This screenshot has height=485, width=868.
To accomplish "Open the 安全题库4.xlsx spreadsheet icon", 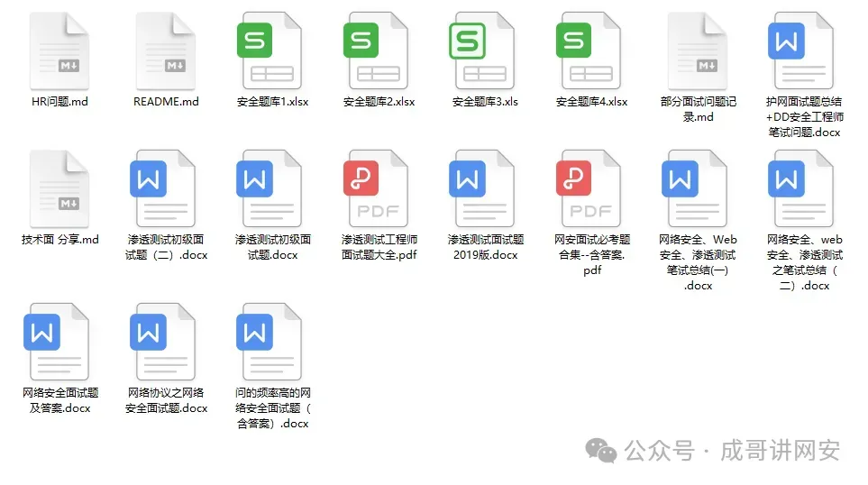I will (x=588, y=51).
